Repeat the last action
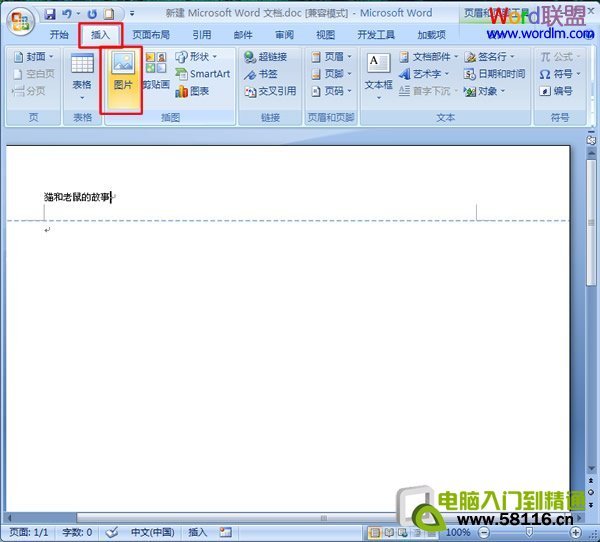 click(92, 15)
